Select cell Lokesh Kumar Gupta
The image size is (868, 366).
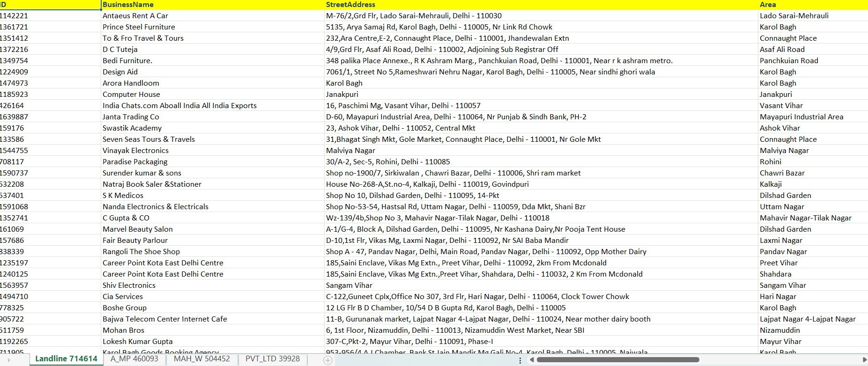212,341
